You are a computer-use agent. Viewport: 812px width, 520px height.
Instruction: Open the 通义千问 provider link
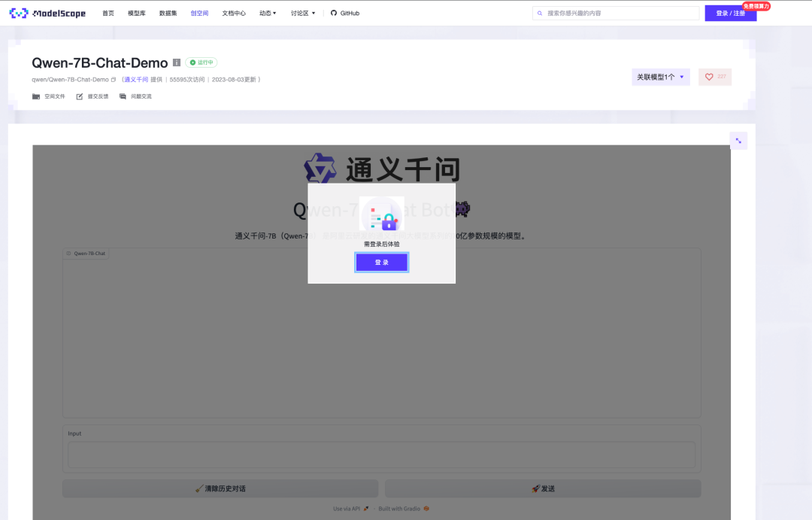click(135, 79)
